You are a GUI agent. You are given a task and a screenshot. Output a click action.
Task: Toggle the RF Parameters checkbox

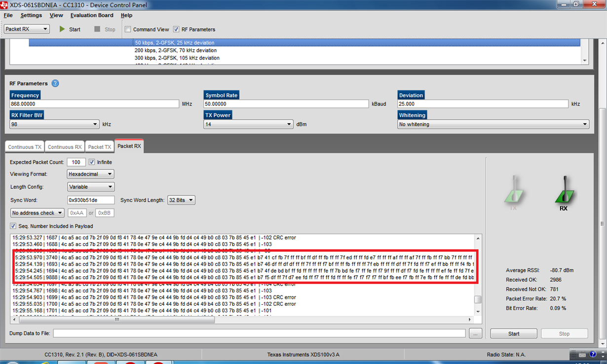[x=176, y=29]
